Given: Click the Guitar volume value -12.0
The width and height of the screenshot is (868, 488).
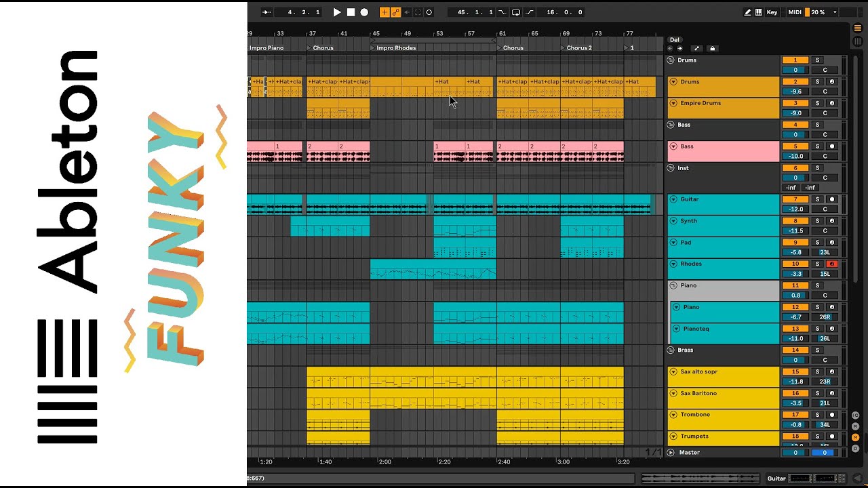Looking at the screenshot, I should coord(795,209).
